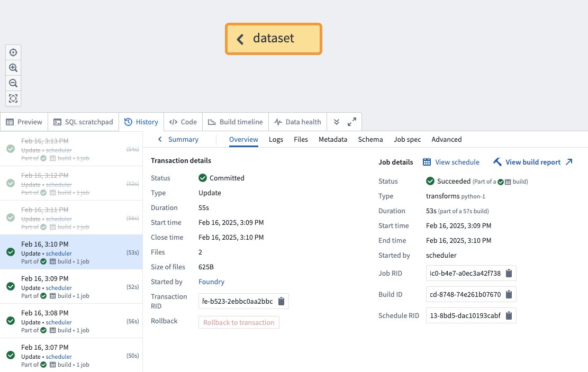Switch to the Build timeline tab
Image resolution: width=588 pixels, height=372 pixels.
[235, 122]
